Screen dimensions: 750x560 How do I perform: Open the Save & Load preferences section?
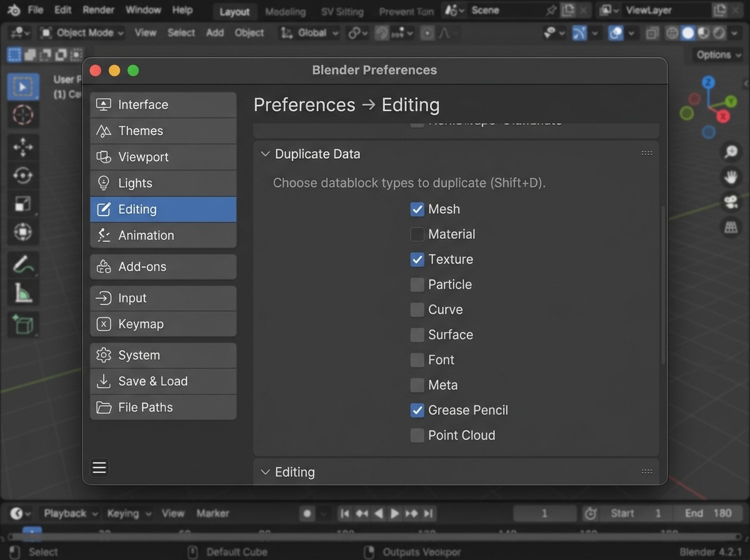(163, 382)
